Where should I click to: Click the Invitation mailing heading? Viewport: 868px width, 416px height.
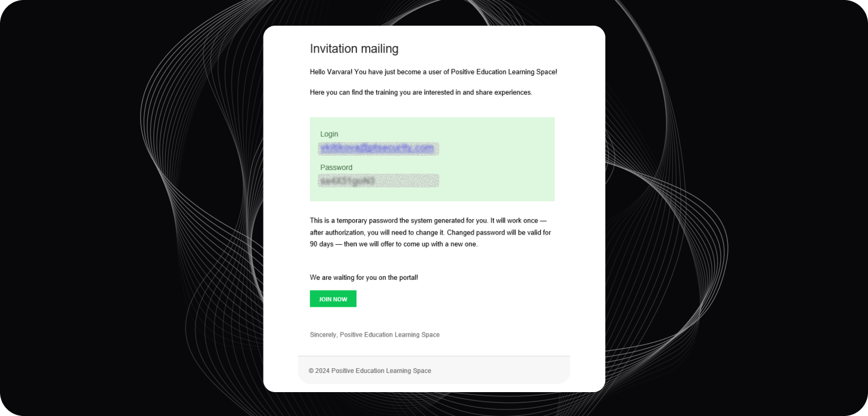(x=354, y=49)
